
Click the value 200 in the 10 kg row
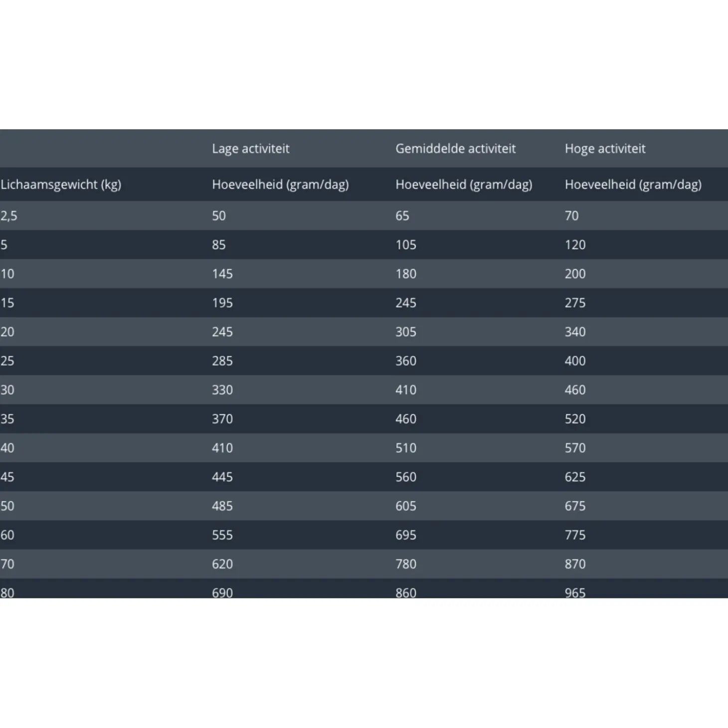point(575,274)
